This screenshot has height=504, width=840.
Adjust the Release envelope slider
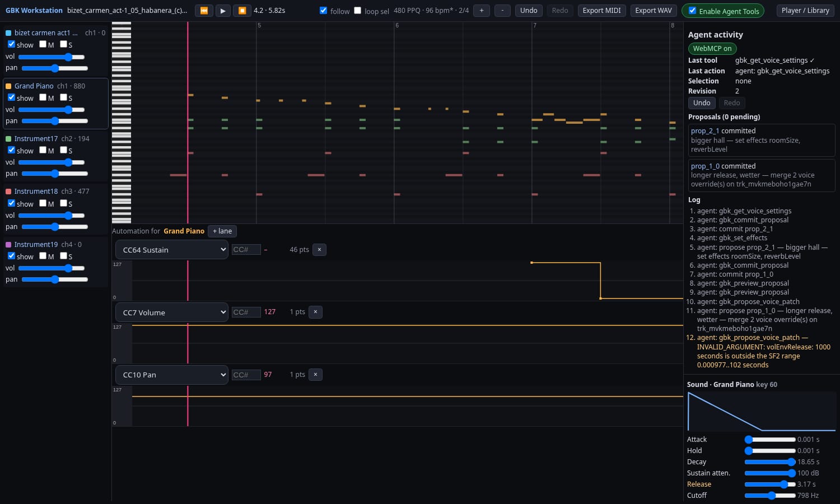pyautogui.click(x=770, y=484)
